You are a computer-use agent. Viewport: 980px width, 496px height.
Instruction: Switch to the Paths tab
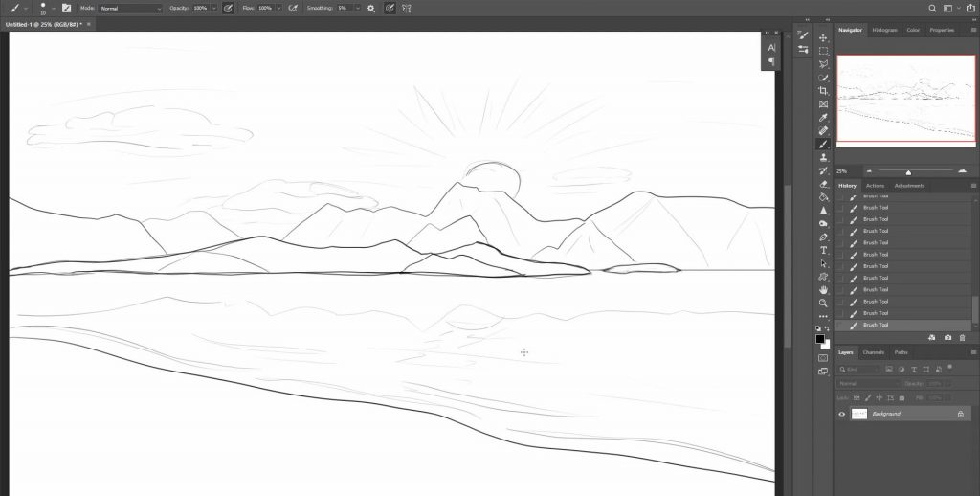pyautogui.click(x=901, y=352)
